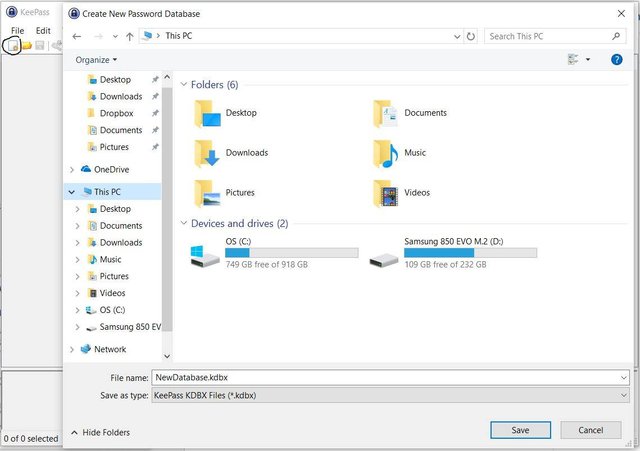Open the Save as type dropdown
Viewport: 640px width, 451px height.
(624, 395)
